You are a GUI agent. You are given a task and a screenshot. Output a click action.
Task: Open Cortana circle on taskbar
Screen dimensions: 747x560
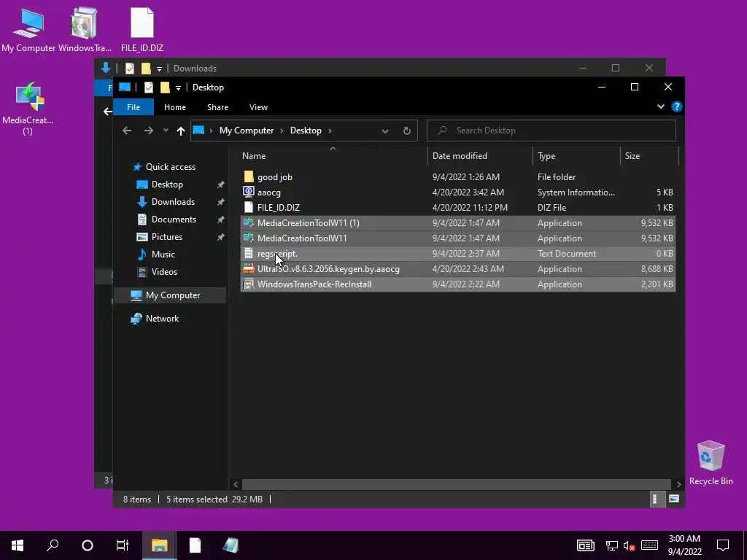tap(88, 545)
